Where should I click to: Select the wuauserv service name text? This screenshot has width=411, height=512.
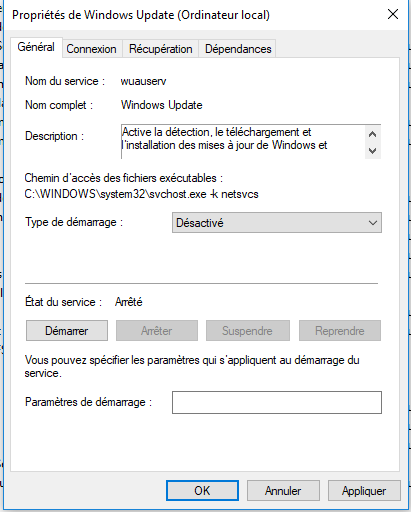click(x=143, y=81)
